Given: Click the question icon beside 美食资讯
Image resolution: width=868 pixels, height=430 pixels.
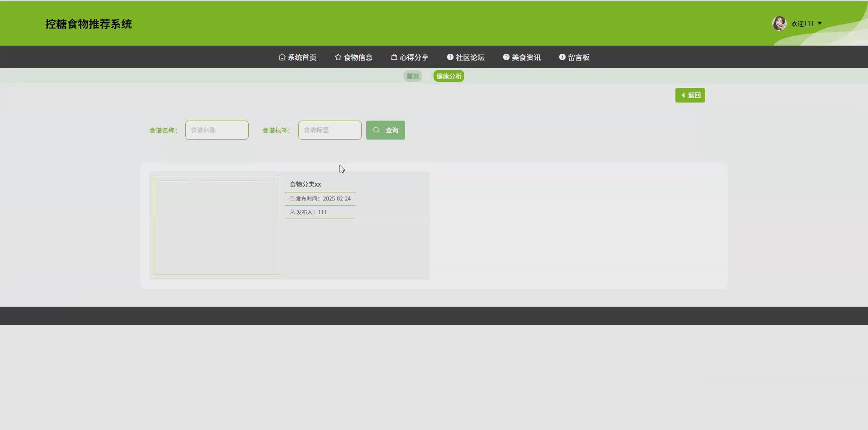Looking at the screenshot, I should pyautogui.click(x=506, y=57).
